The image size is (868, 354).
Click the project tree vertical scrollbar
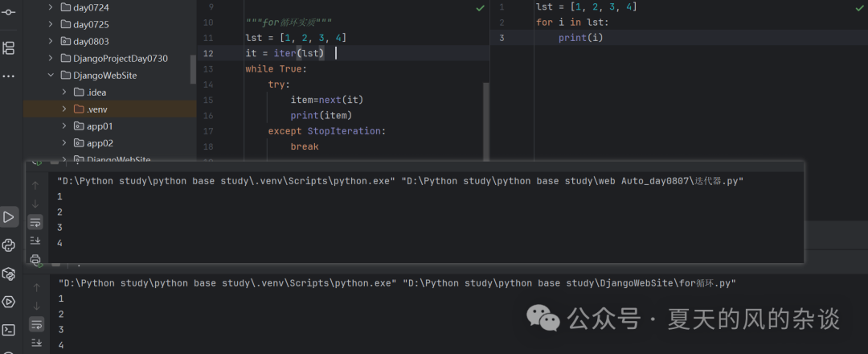[x=193, y=69]
